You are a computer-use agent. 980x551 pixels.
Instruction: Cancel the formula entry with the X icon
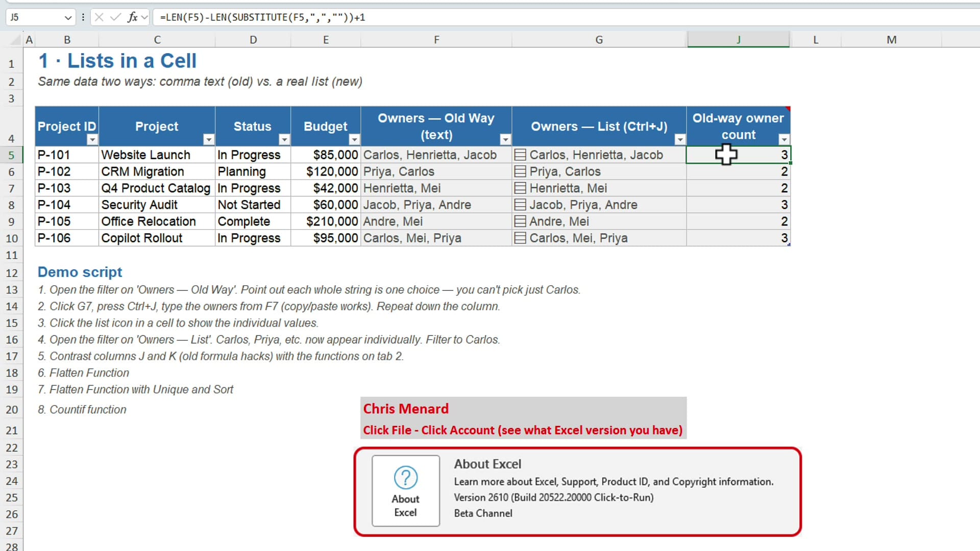point(99,17)
